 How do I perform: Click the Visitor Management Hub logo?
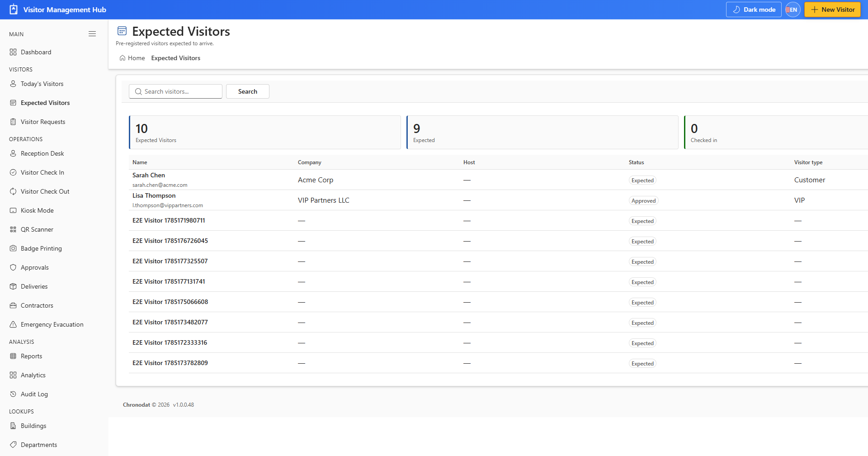(x=14, y=9)
